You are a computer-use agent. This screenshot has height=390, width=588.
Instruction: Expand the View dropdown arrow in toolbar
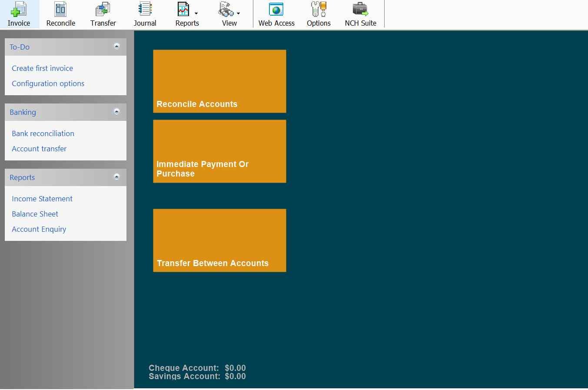(x=238, y=13)
